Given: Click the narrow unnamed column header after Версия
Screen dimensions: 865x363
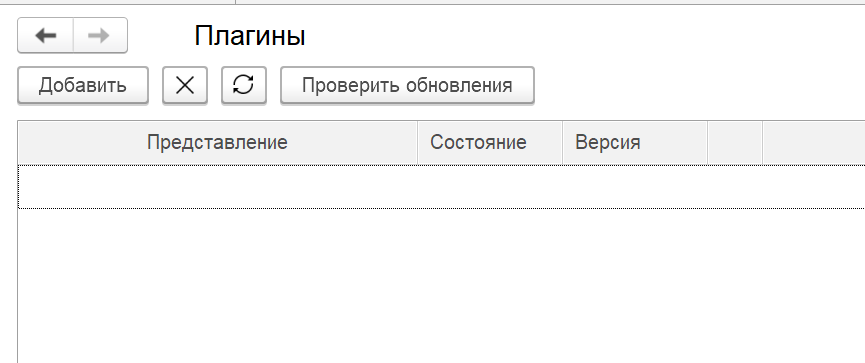Looking at the screenshot, I should (735, 142).
